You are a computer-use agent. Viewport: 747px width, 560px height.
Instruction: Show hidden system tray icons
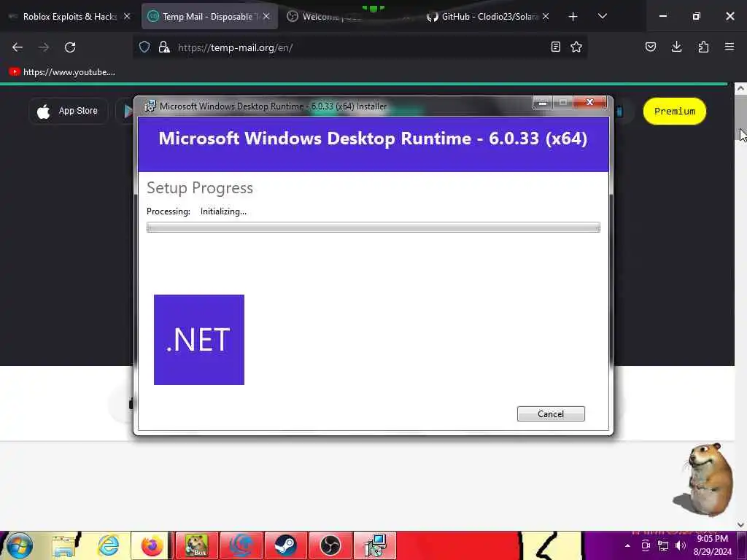tap(627, 545)
